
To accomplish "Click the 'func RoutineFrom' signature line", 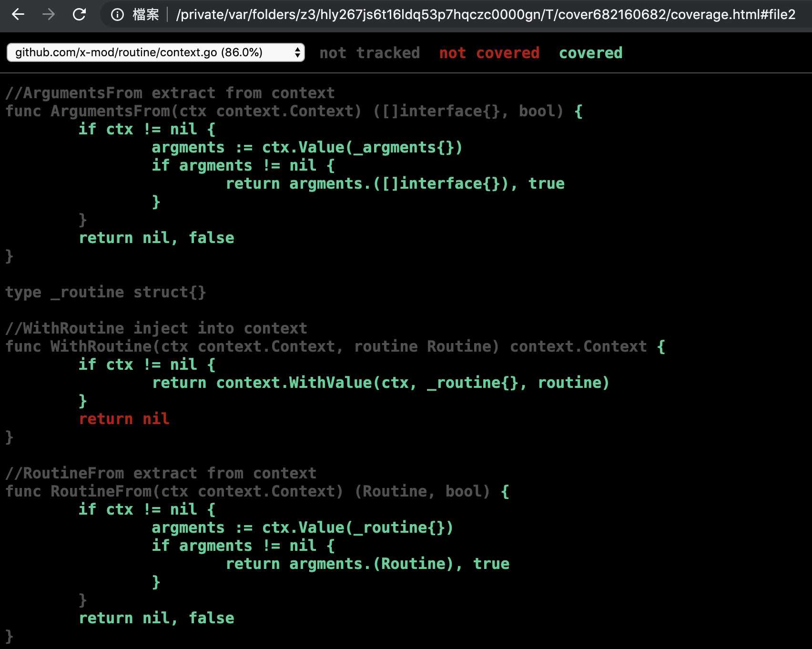I will tap(257, 491).
